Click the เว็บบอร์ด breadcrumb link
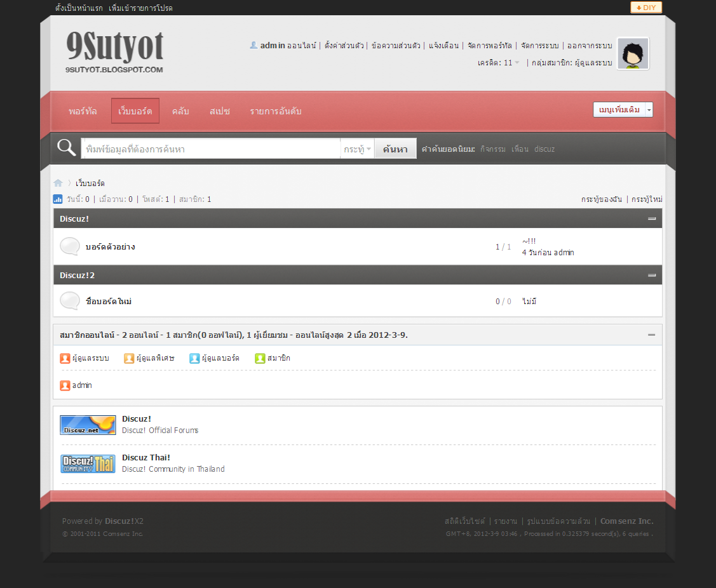The height and width of the screenshot is (588, 716). [x=90, y=183]
